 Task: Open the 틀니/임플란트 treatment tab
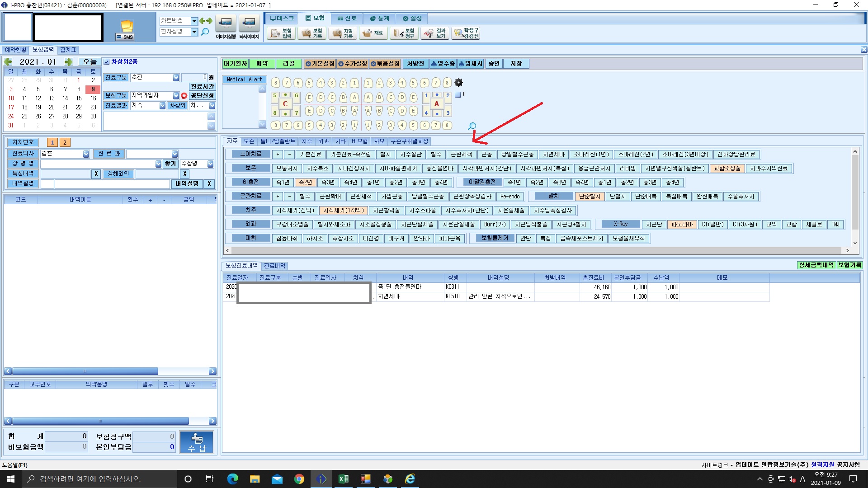(278, 141)
